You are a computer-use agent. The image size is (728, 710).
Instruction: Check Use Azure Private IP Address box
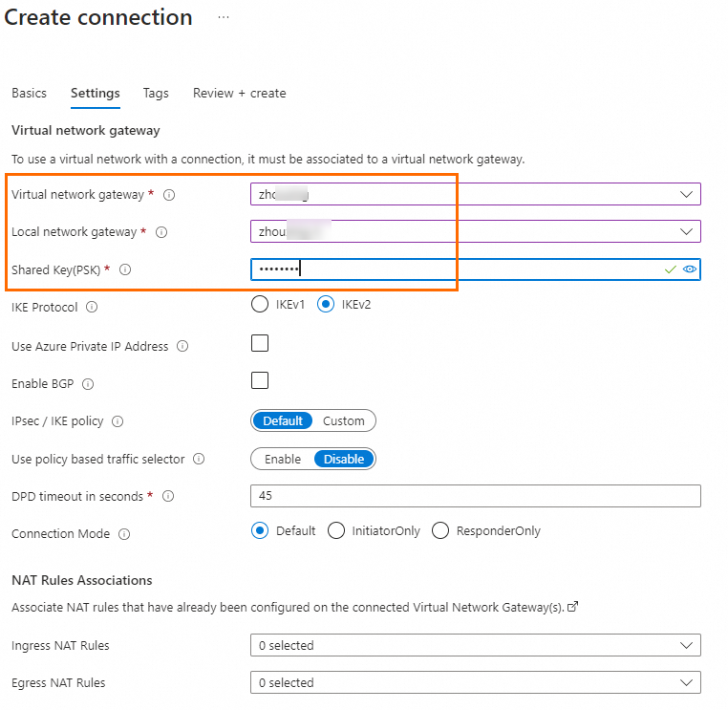pyautogui.click(x=260, y=343)
